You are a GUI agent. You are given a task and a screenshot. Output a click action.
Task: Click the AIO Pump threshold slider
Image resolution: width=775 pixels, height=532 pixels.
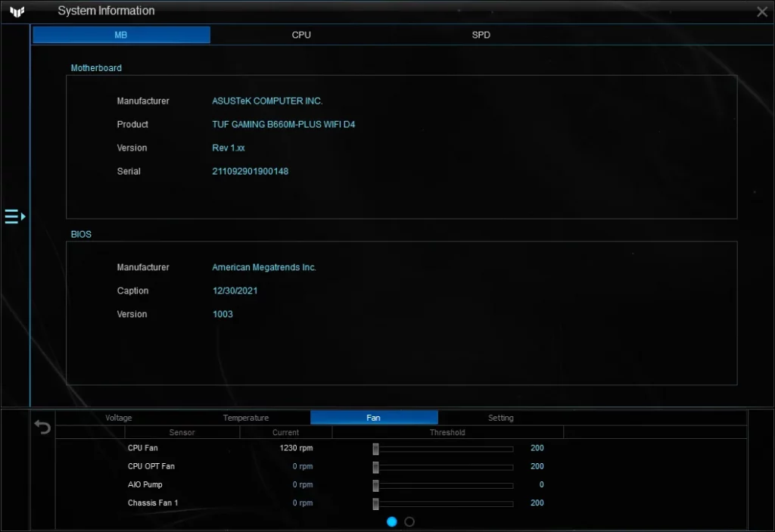tap(444, 486)
